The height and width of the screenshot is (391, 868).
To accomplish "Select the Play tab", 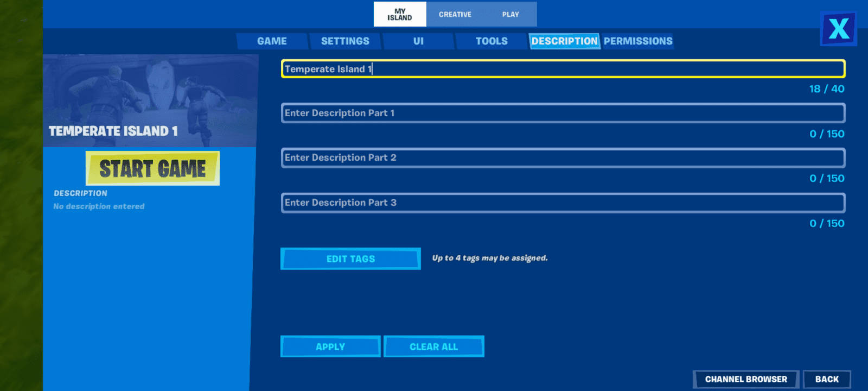I will tap(510, 14).
